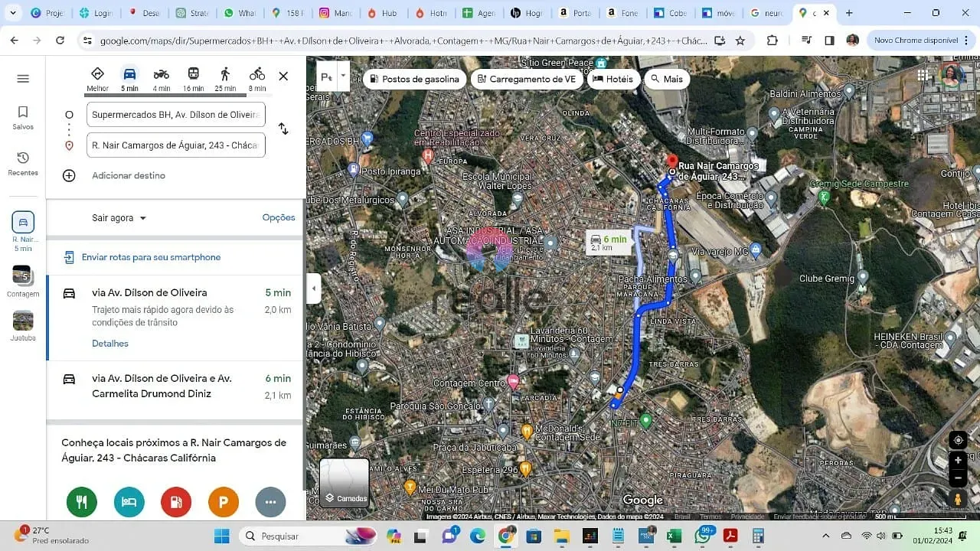Center map on your location

tap(958, 440)
